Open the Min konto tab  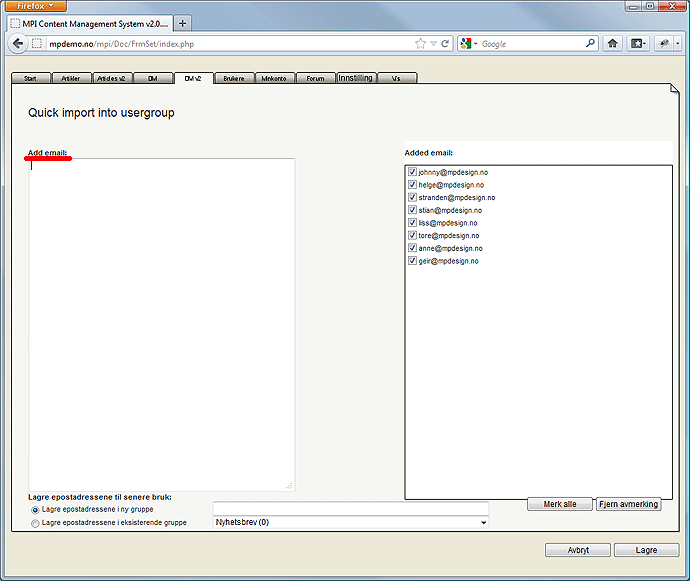275,78
